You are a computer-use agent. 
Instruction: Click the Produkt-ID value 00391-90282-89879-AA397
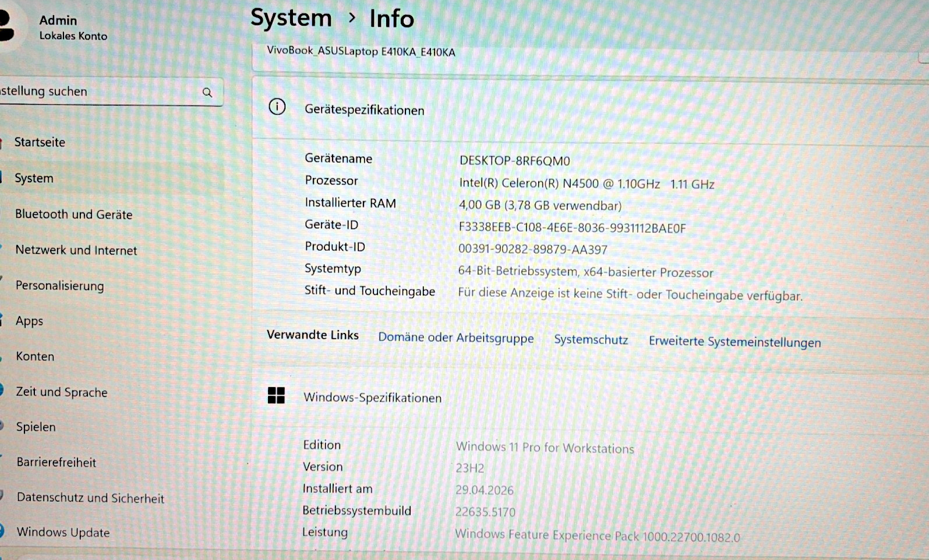pos(533,249)
